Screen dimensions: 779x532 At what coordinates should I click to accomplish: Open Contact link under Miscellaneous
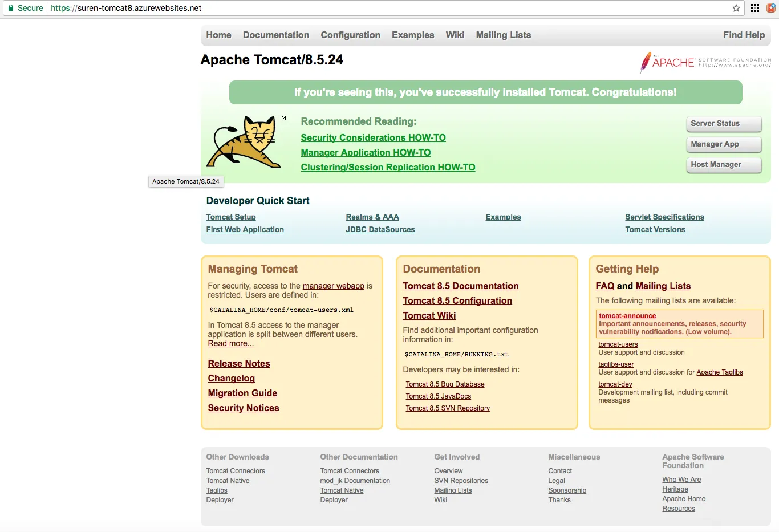coord(560,471)
